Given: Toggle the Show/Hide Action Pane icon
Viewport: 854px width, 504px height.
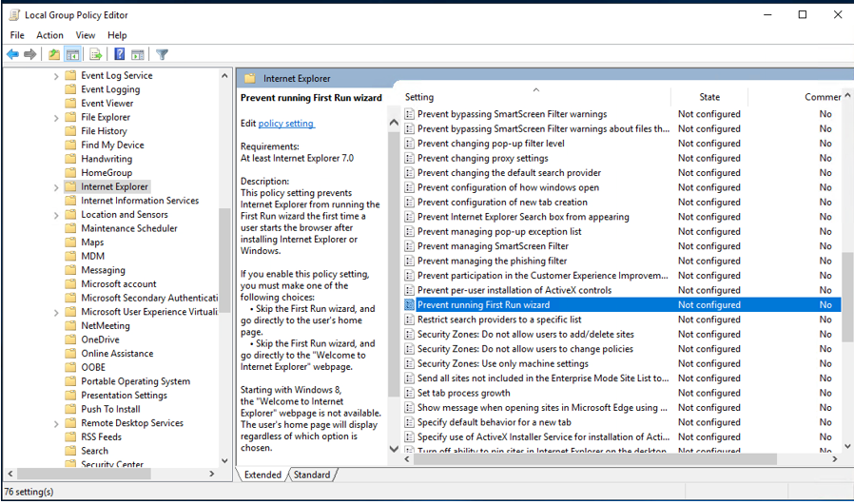Looking at the screenshot, I should [139, 54].
